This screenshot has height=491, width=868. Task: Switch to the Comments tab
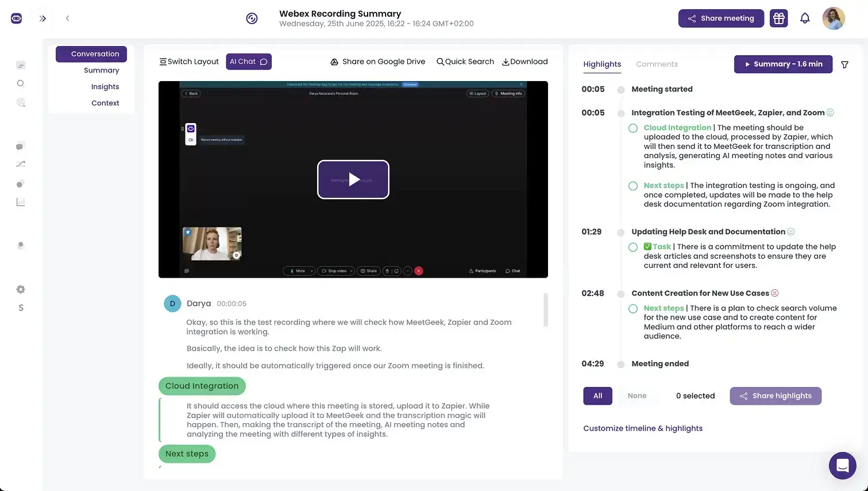click(x=657, y=64)
